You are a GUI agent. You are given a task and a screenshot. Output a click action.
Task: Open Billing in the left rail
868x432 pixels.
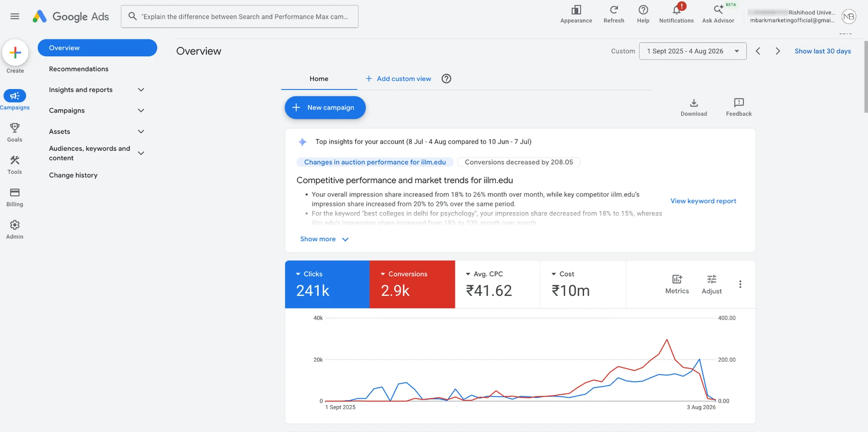(x=15, y=197)
